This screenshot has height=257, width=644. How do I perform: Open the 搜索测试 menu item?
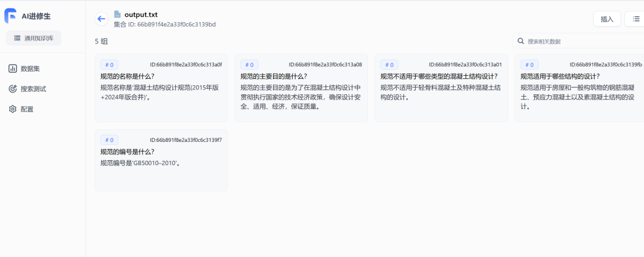coord(33,89)
